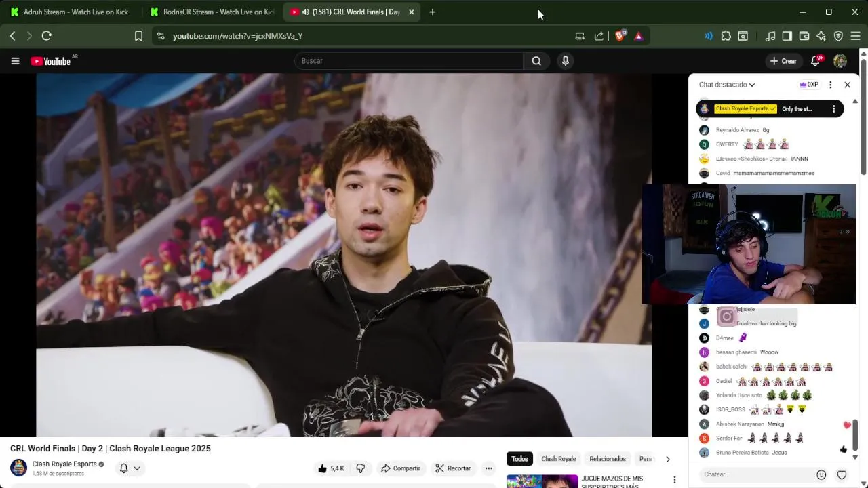Toggle the browser sidebar panel

(x=787, y=36)
